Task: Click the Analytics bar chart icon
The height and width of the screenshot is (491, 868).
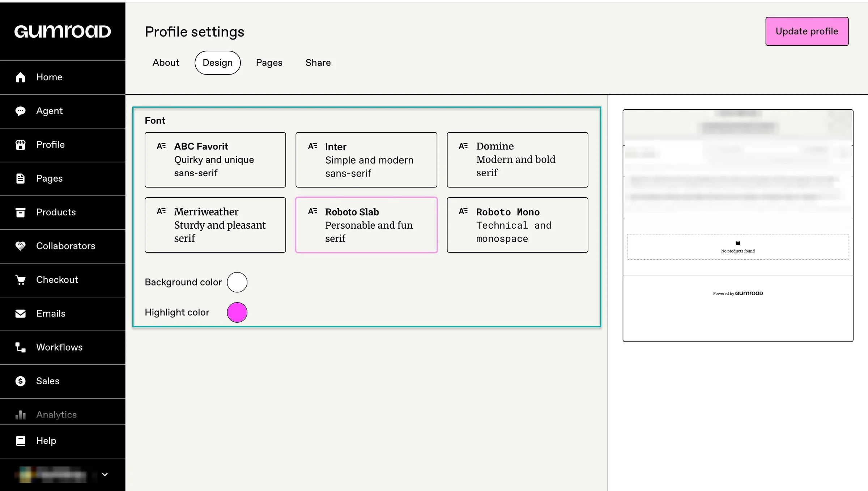Action: [21, 415]
